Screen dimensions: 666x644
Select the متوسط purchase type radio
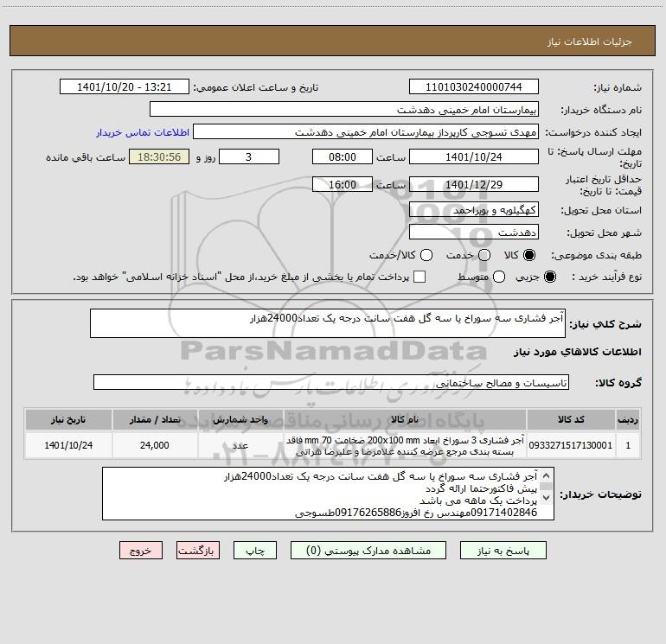[499, 277]
